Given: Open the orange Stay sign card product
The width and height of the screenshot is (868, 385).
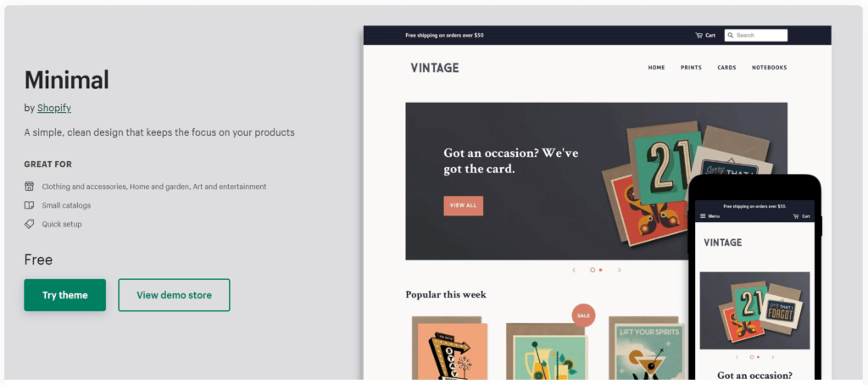Looking at the screenshot, I should 449,349.
